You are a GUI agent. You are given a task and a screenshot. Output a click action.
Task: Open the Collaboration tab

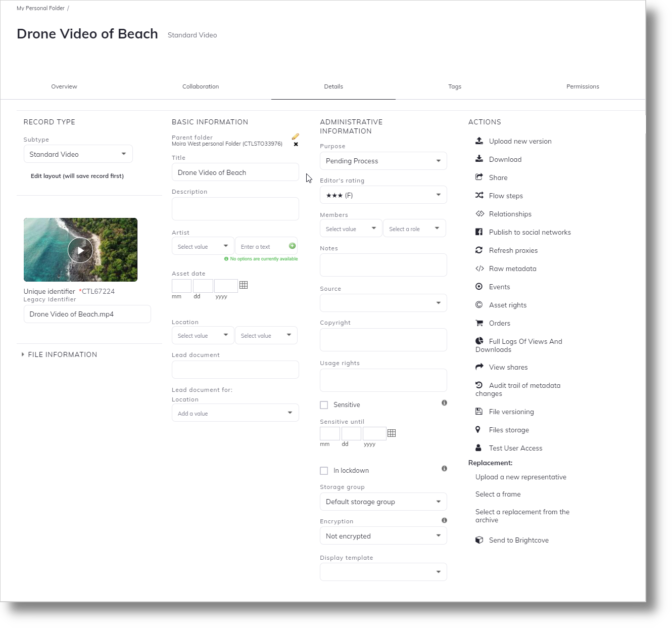(201, 86)
